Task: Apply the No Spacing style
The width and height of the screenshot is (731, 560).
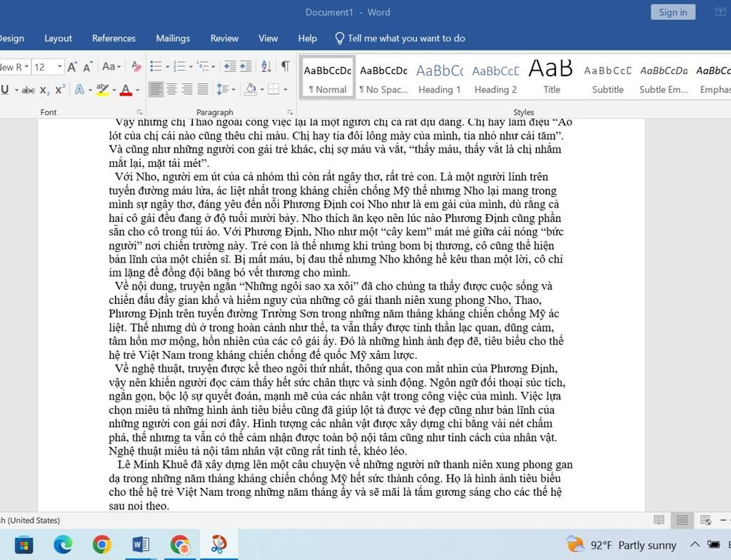Action: tap(383, 78)
